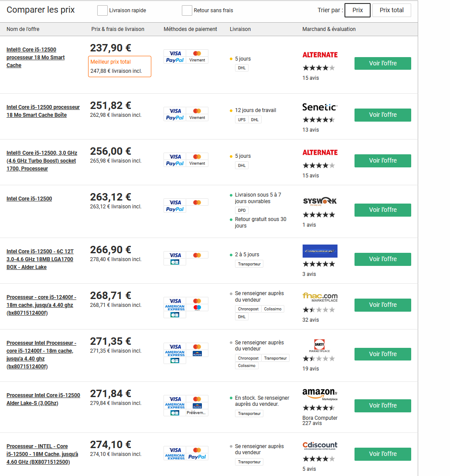Screen dimensions: 450x476
Task: Open Voir l'offre for the Cdiscount offer
Action: point(382,454)
